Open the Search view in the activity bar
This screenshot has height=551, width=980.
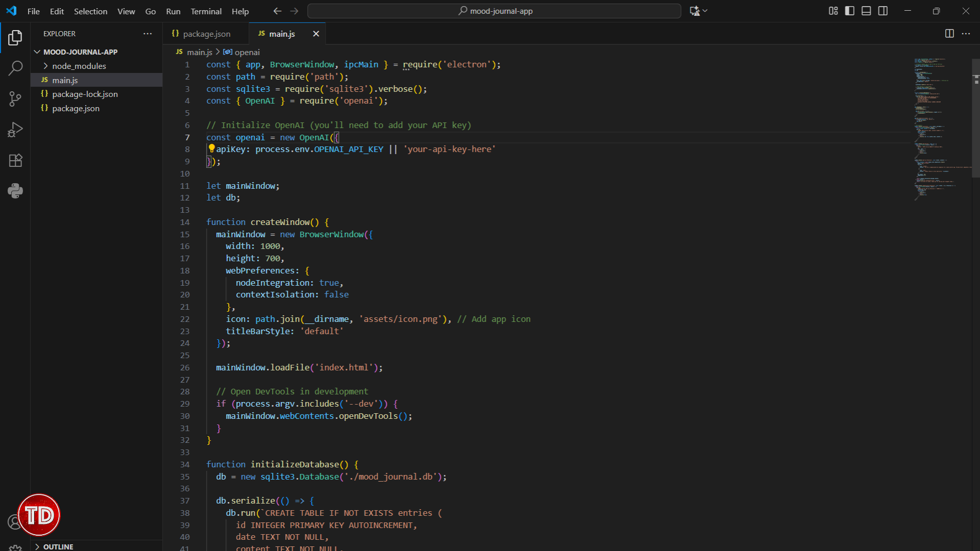click(15, 68)
